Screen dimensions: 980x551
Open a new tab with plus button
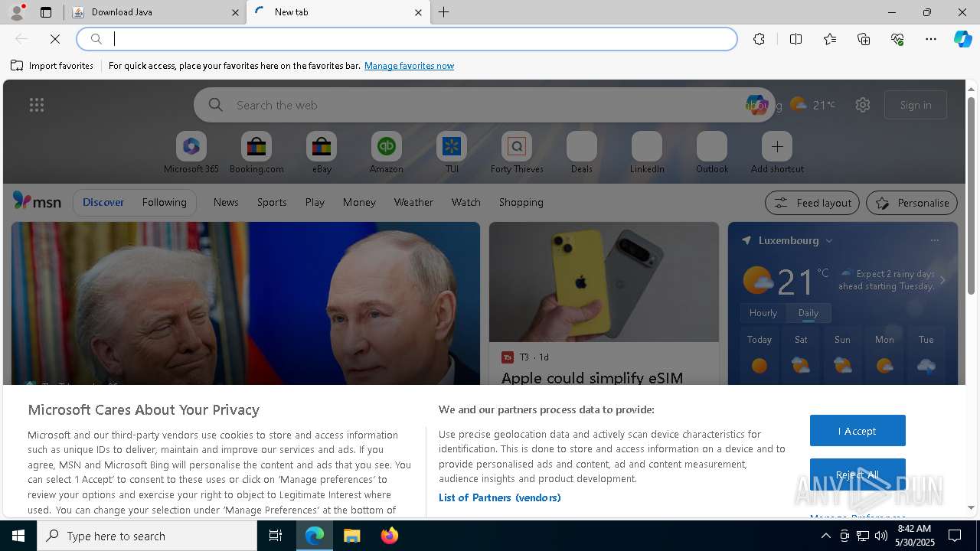[x=444, y=12]
